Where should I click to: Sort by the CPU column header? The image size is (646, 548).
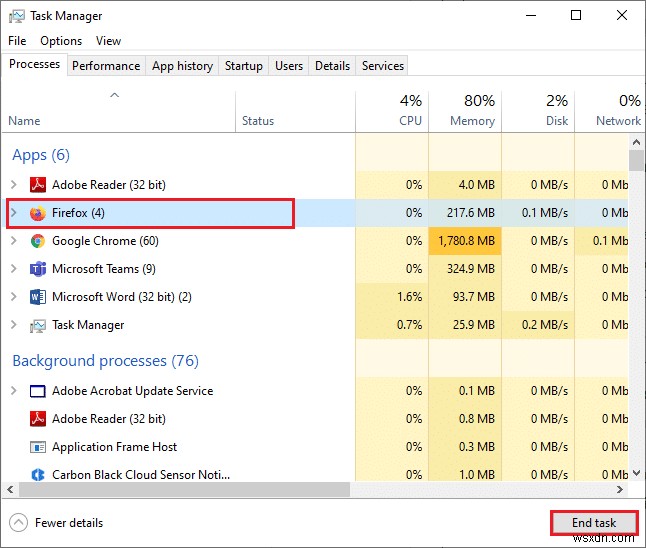[392, 111]
